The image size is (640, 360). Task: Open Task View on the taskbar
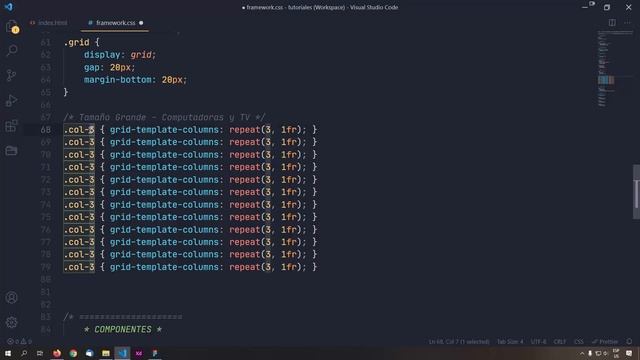pos(40,353)
